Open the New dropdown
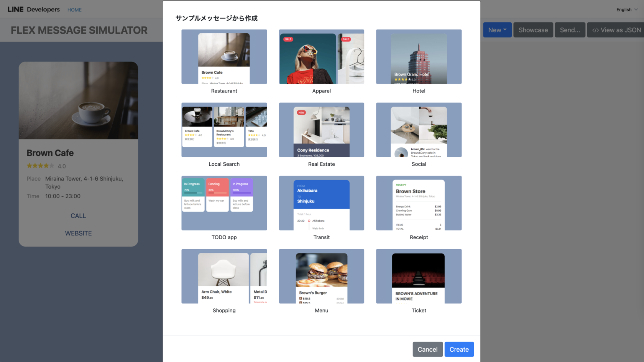Screen dimensions: 644x362 click(497, 30)
